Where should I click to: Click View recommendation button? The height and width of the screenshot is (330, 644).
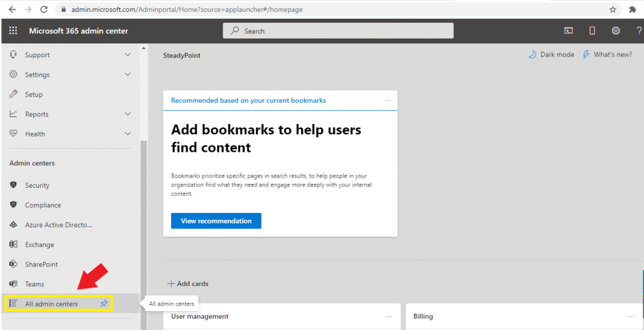[216, 221]
